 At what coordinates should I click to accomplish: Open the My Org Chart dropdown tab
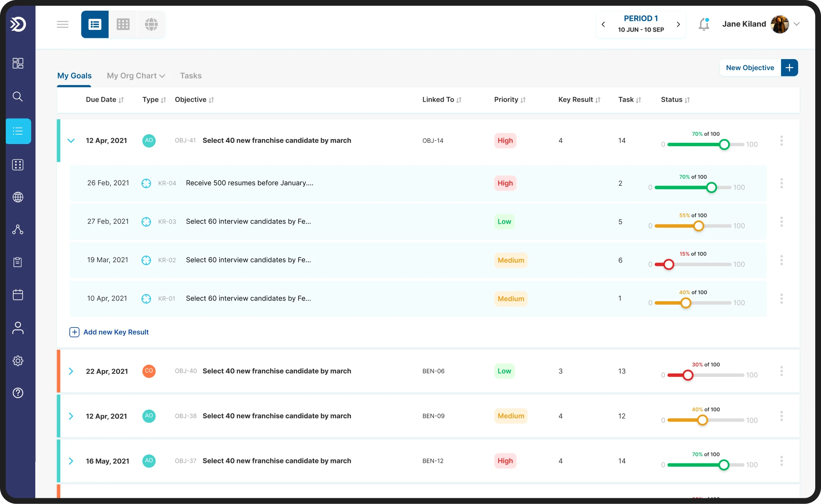coord(136,76)
